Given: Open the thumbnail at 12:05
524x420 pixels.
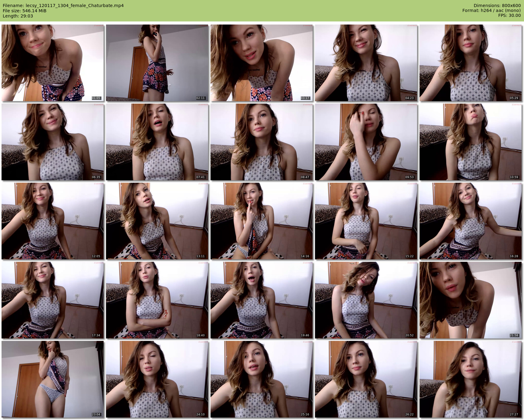Looking at the screenshot, I should (52, 221).
